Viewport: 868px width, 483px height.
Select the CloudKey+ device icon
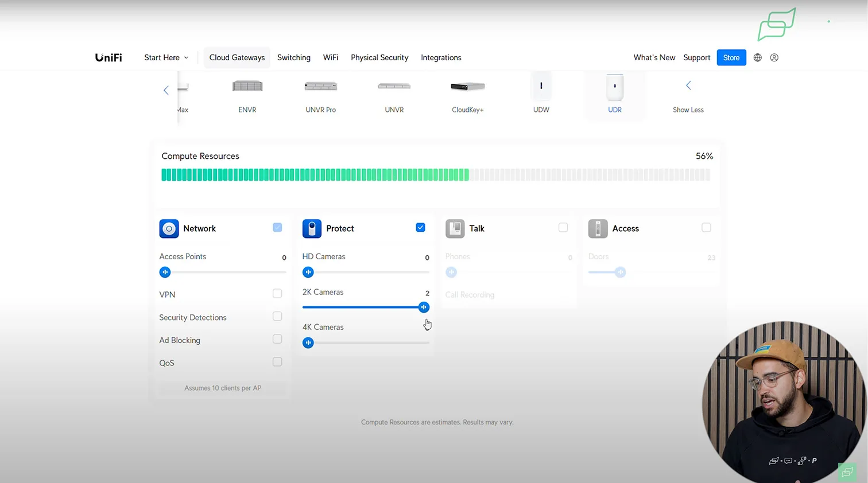point(467,87)
